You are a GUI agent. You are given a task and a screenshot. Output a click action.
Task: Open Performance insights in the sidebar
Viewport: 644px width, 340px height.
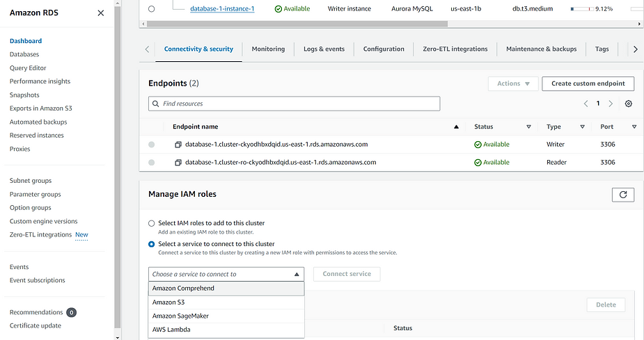pyautogui.click(x=40, y=81)
